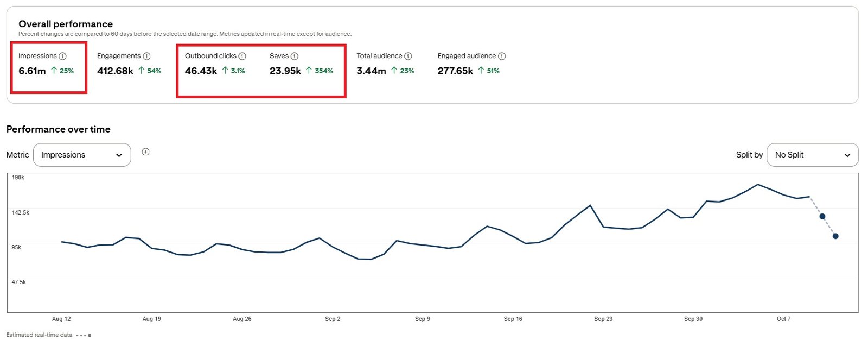Click the info icon next to Impressions
Screen dimensions: 868x346
(62, 56)
